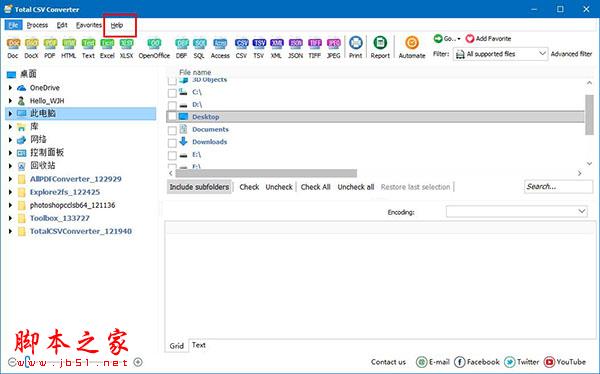Viewport: 600px width, 374px height.
Task: Open the Edit menu
Action: 62,25
